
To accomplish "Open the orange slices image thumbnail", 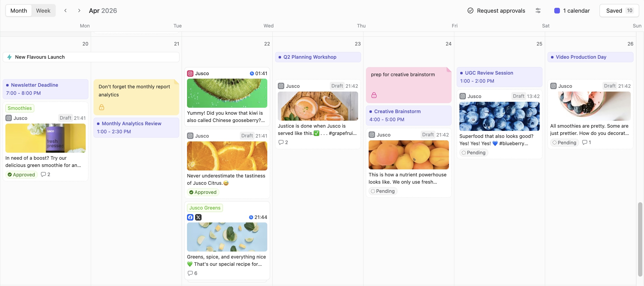I will [x=227, y=156].
